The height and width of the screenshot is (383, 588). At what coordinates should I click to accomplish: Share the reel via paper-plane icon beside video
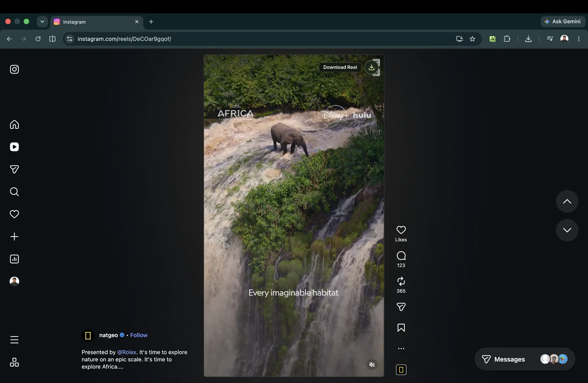[x=401, y=307]
